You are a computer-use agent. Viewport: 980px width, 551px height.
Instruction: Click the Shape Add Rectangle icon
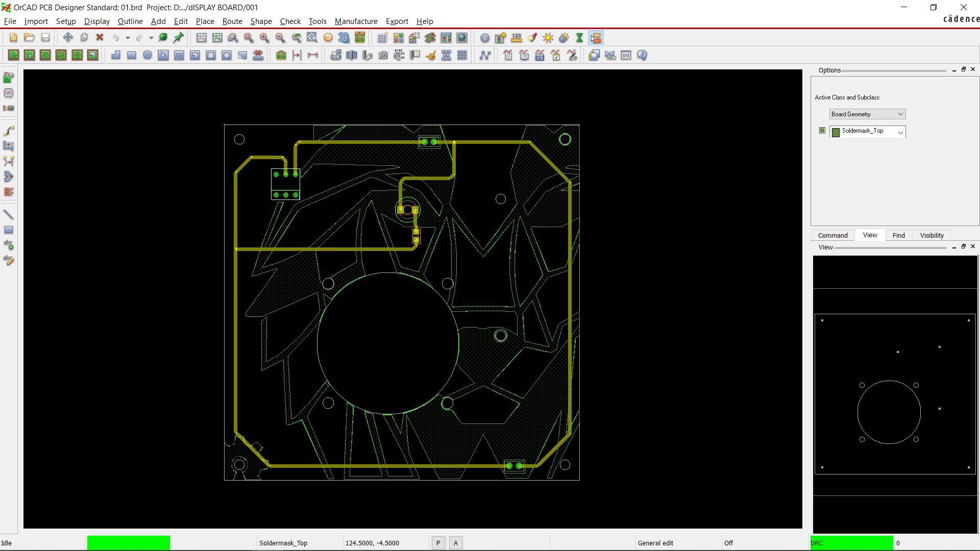[x=132, y=55]
